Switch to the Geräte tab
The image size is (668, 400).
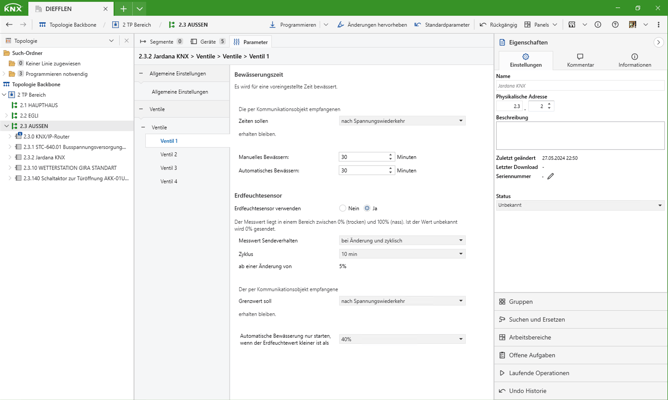[208, 42]
